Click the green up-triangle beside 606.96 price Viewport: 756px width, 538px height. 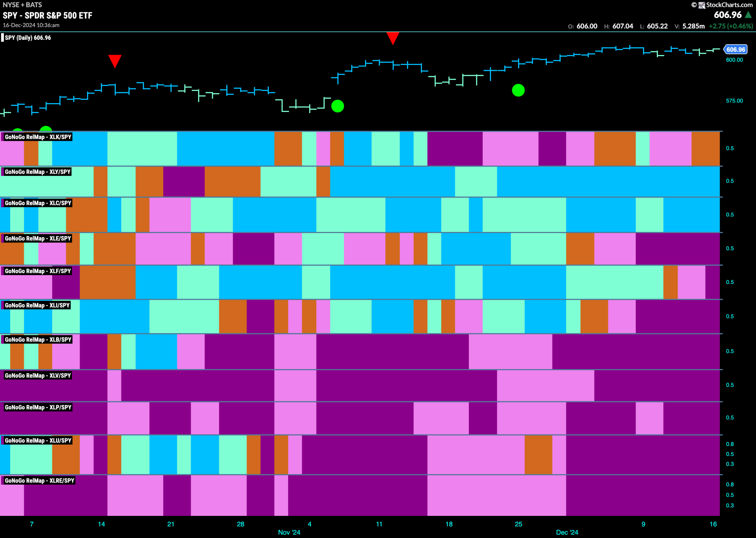click(x=748, y=14)
